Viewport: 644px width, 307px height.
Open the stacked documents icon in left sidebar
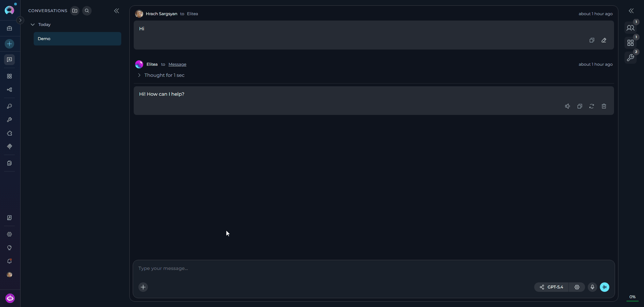coord(9,163)
